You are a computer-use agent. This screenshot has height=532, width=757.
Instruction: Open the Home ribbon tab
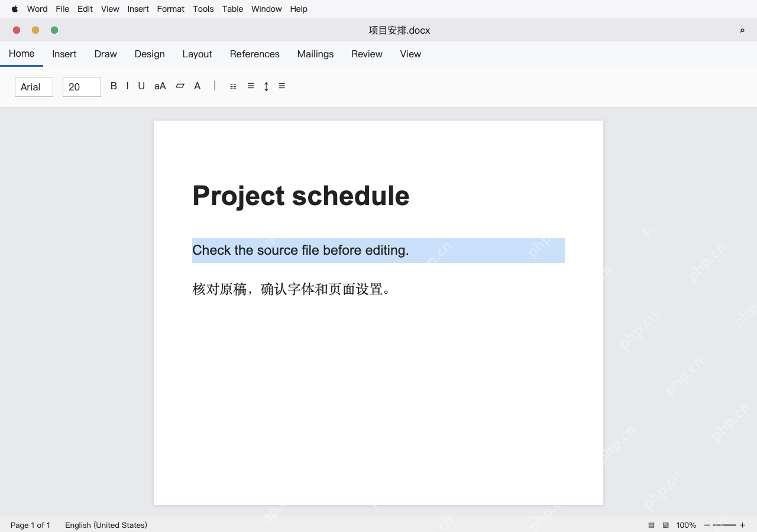tap(21, 54)
